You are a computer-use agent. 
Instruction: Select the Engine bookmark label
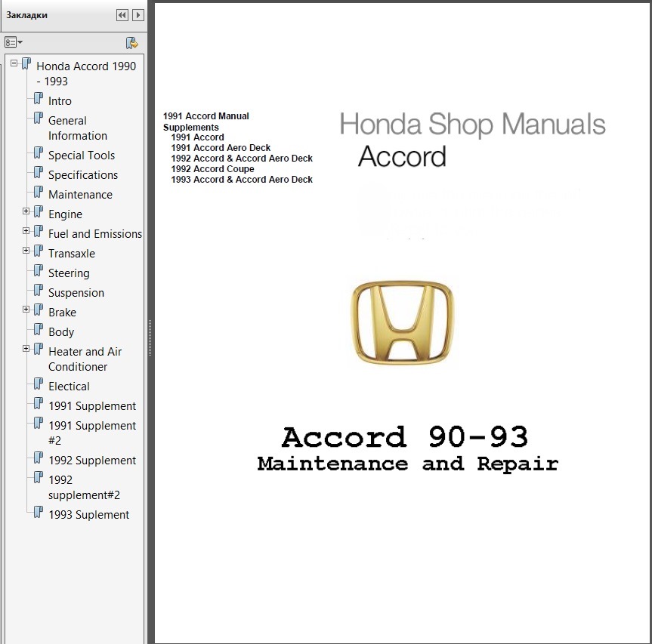[x=65, y=214]
